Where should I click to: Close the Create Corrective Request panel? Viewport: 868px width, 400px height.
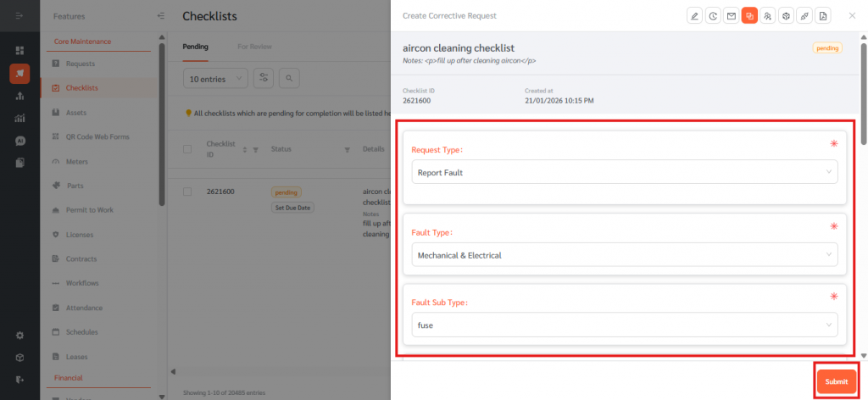click(851, 16)
